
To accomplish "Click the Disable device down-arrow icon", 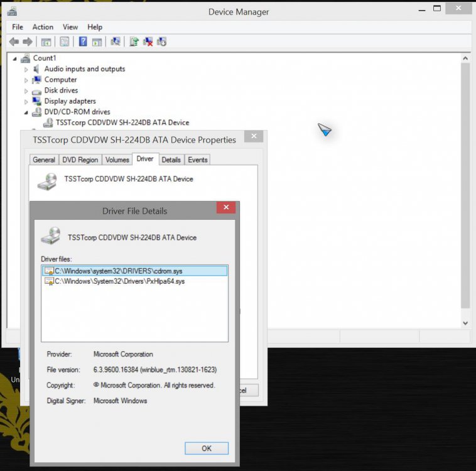I will 161,41.
